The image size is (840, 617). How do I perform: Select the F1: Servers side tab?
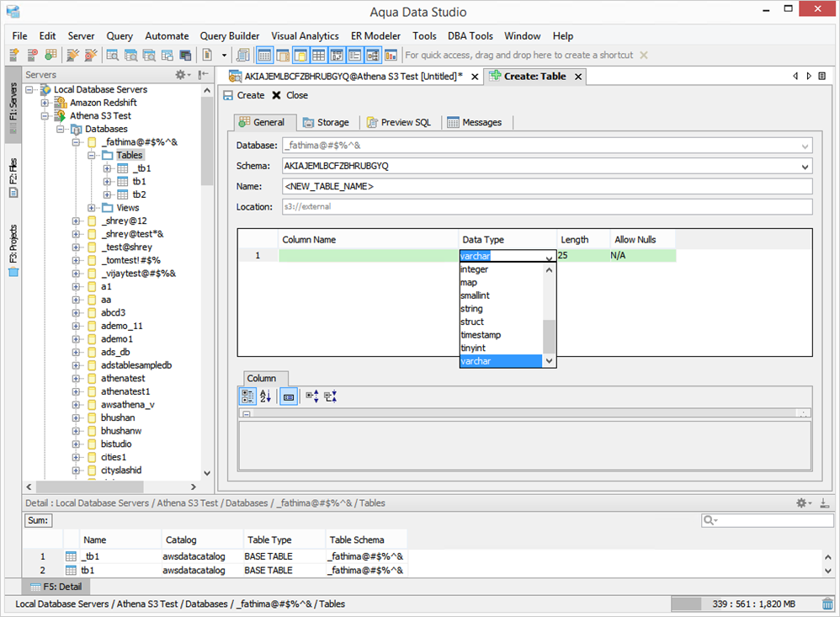tap(13, 105)
